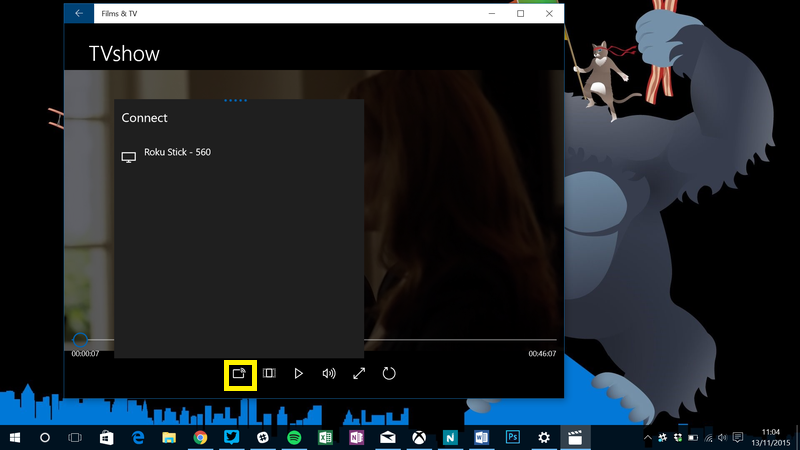Open File Explorer from taskbar
Screen dimensions: 800x450
click(169, 438)
